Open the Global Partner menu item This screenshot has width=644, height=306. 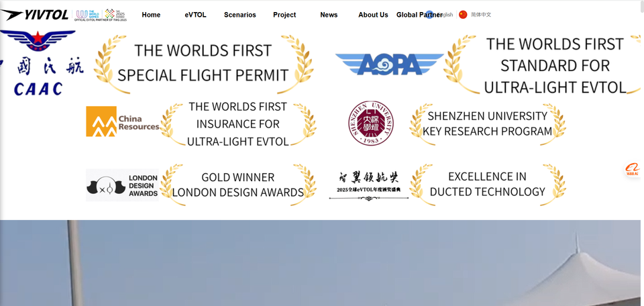[419, 15]
